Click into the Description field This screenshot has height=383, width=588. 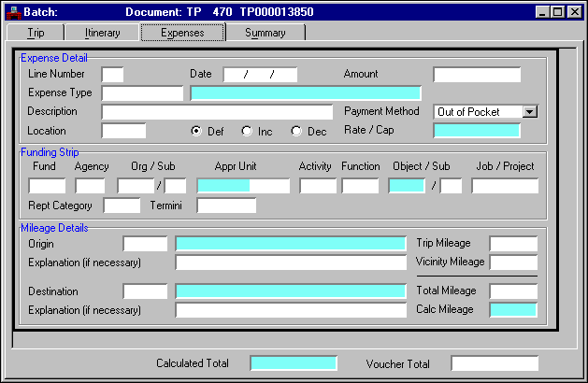click(x=217, y=112)
